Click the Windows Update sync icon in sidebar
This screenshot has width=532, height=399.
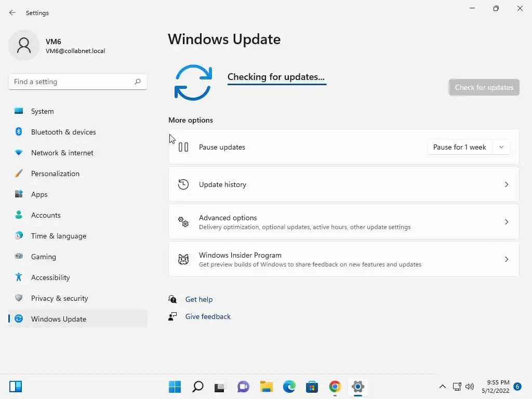tap(19, 318)
